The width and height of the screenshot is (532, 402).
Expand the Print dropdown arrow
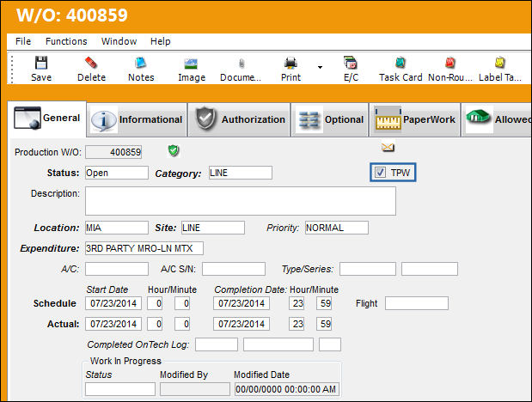(320, 67)
